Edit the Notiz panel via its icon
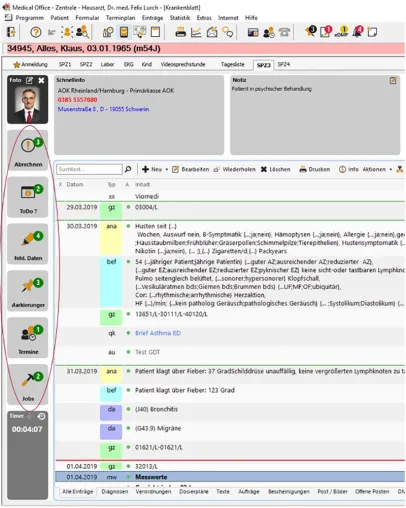The width and height of the screenshot is (406, 508). pyautogui.click(x=393, y=80)
